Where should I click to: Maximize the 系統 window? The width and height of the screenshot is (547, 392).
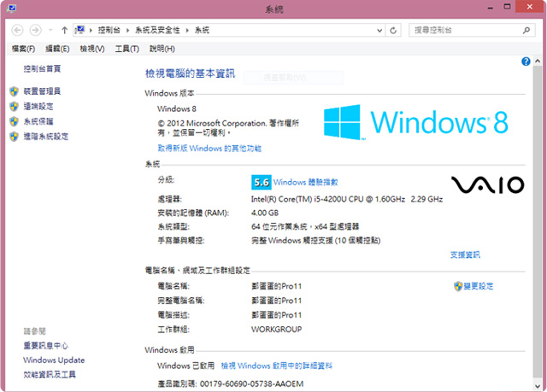507,7
